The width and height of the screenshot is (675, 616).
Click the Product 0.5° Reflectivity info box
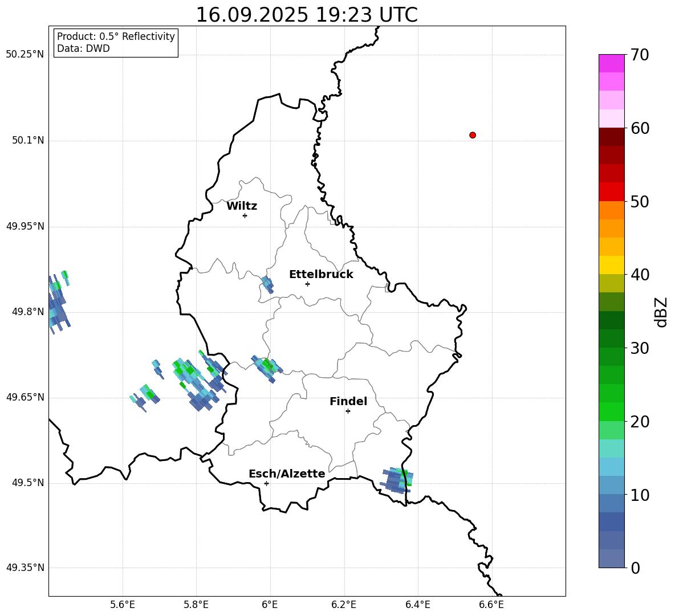pos(116,43)
